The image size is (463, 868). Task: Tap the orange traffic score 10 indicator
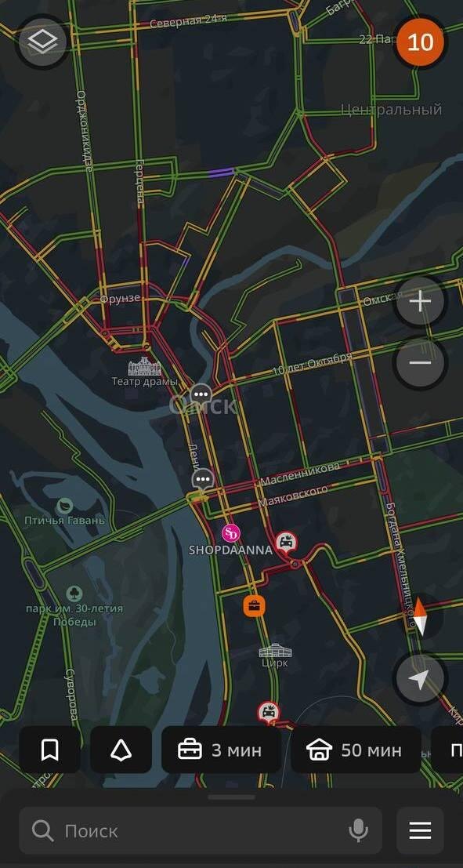point(420,42)
